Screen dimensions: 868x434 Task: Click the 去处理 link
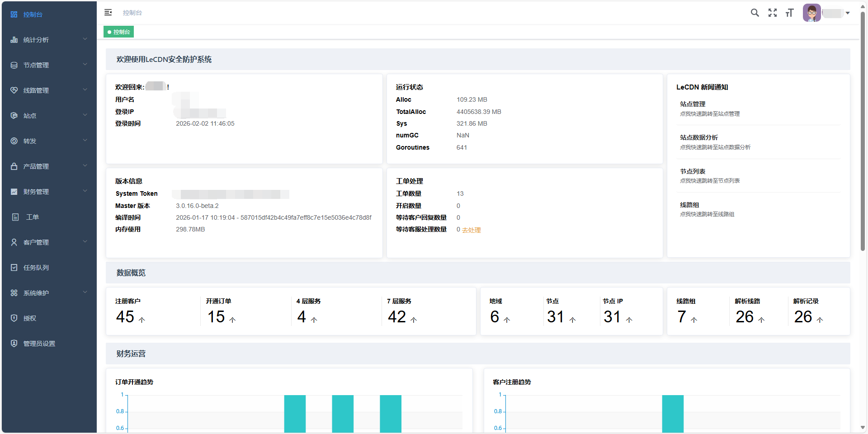[x=471, y=230]
